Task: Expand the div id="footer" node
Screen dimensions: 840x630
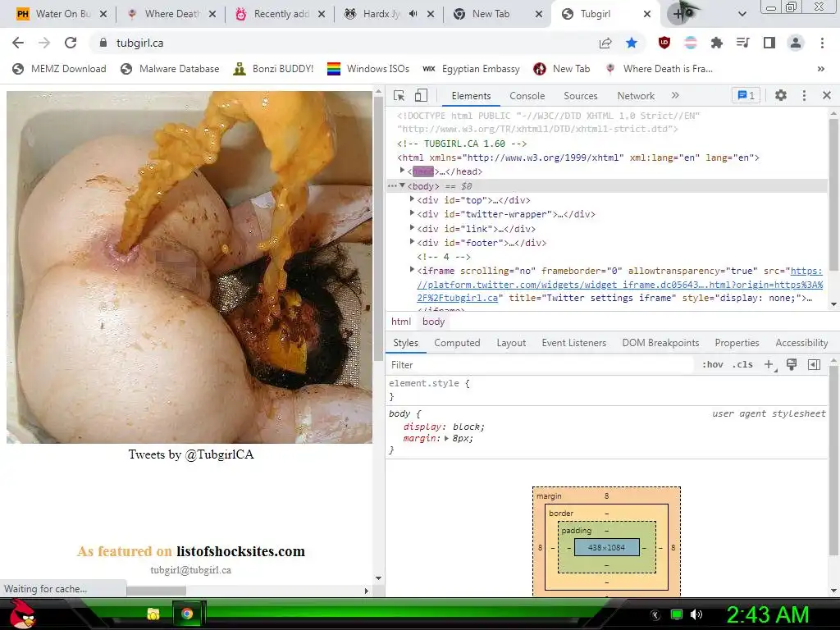Action: tap(412, 242)
